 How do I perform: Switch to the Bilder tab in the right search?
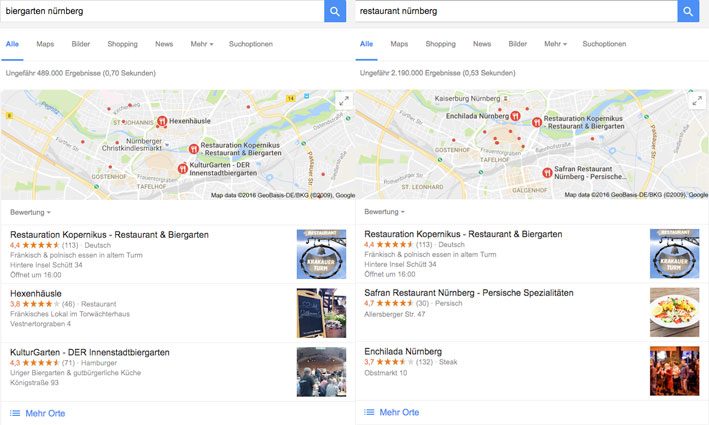[x=518, y=44]
